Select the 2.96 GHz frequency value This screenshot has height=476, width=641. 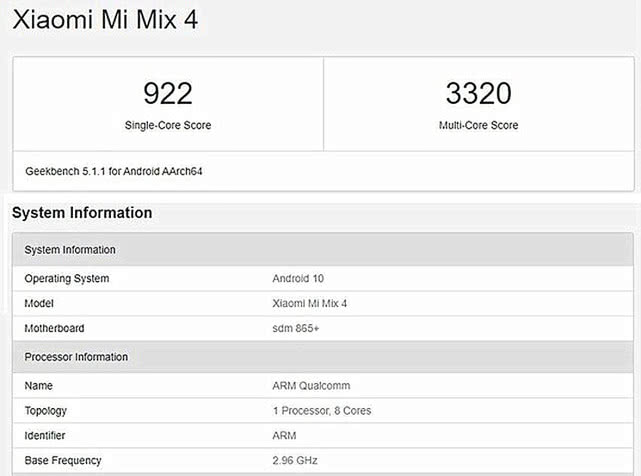[295, 460]
